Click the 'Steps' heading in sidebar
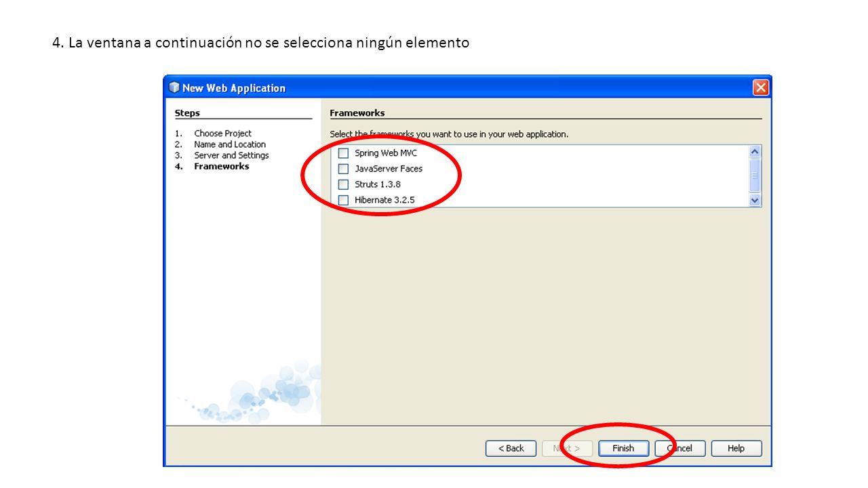Image resolution: width=868 pixels, height=488 pixels. pyautogui.click(x=187, y=113)
